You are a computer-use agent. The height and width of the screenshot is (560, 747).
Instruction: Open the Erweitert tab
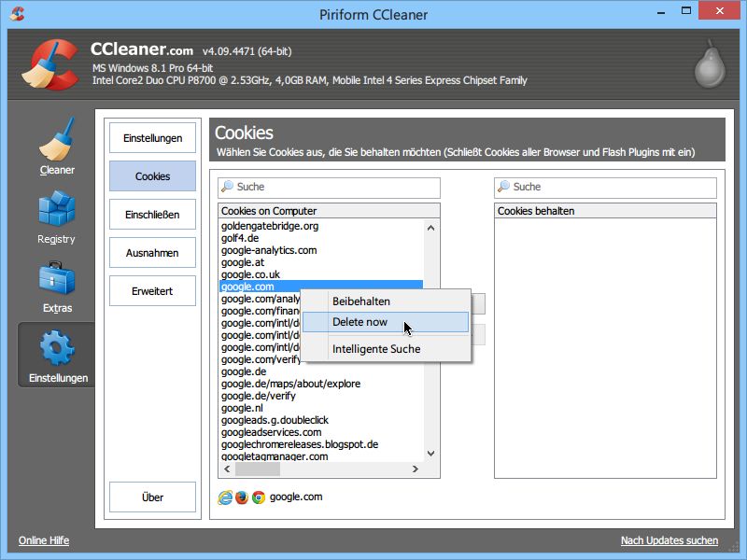pos(152,291)
